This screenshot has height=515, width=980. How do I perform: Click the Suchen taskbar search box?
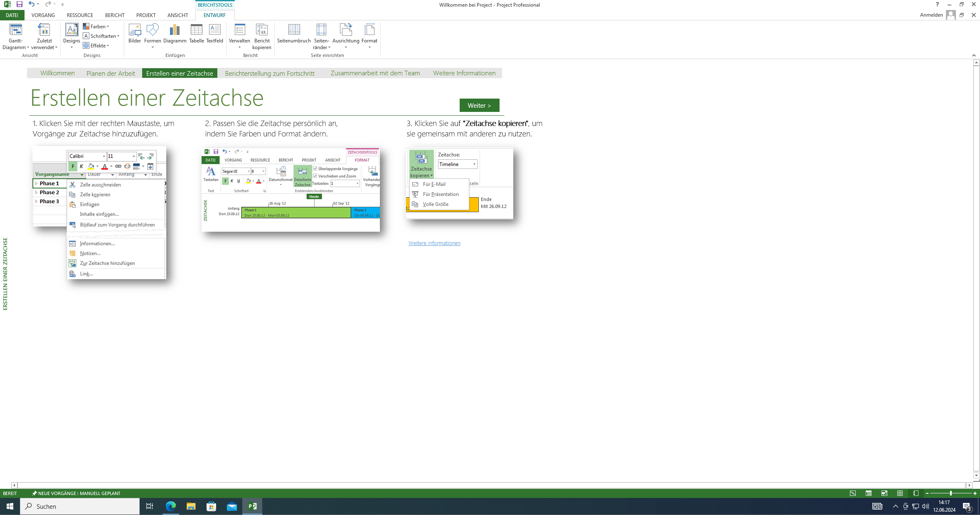tap(80, 506)
